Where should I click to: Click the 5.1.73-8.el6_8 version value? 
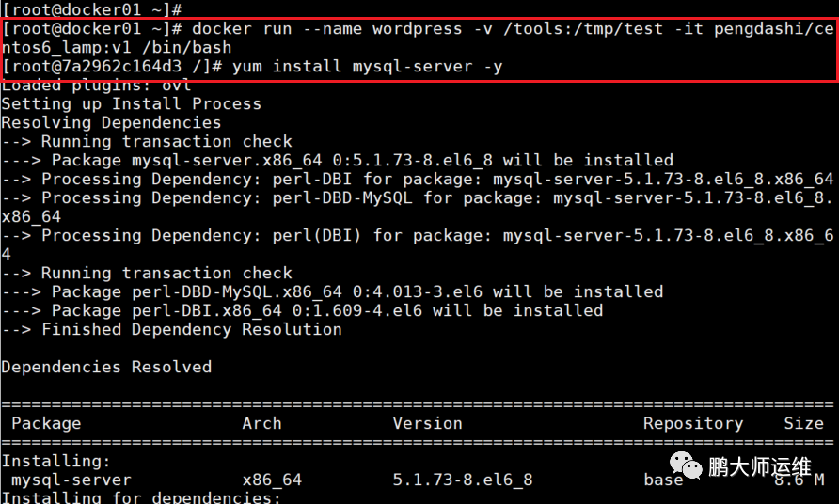(x=462, y=480)
